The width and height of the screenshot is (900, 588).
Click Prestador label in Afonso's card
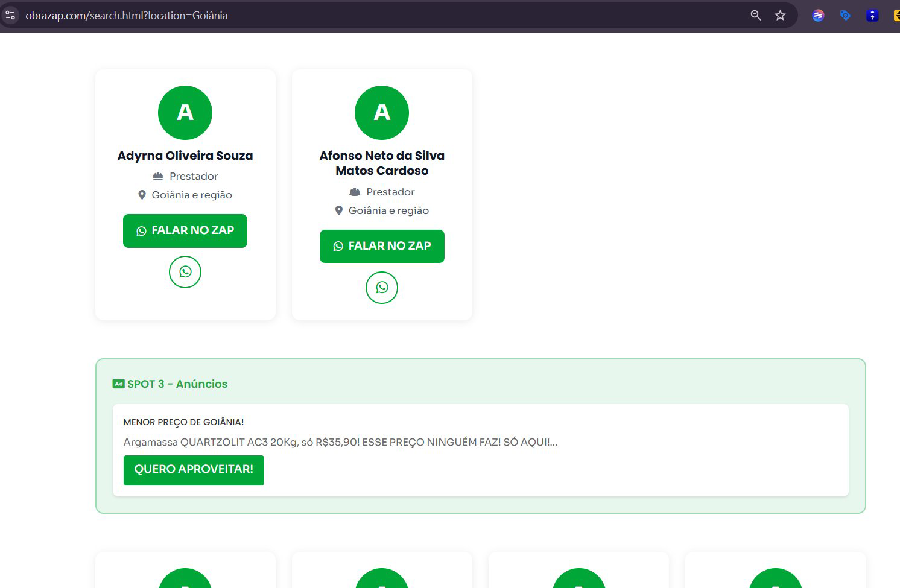point(390,192)
